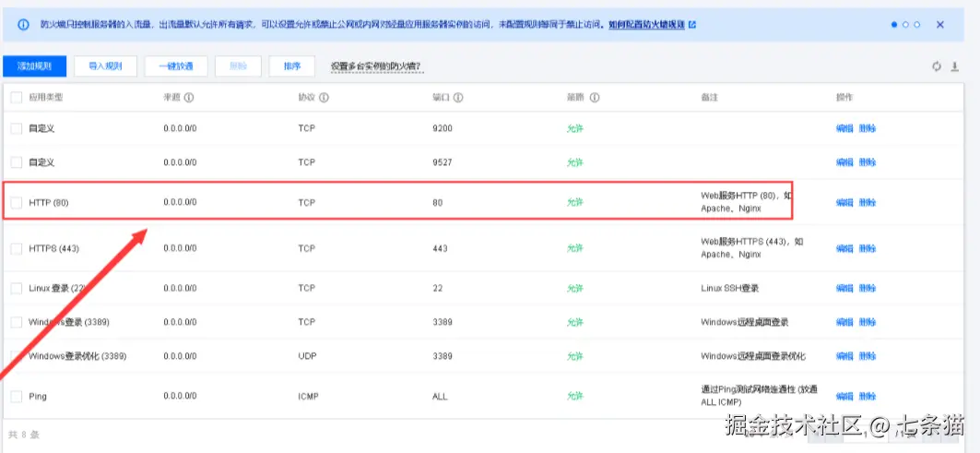Check the HTTPS (443) rule checkbox
This screenshot has width=980, height=453.
pos(17,248)
